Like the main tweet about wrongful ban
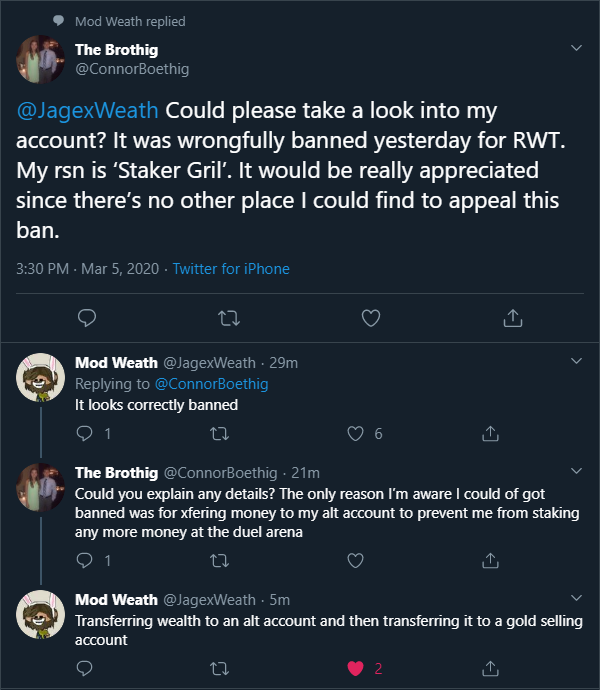 coord(370,317)
